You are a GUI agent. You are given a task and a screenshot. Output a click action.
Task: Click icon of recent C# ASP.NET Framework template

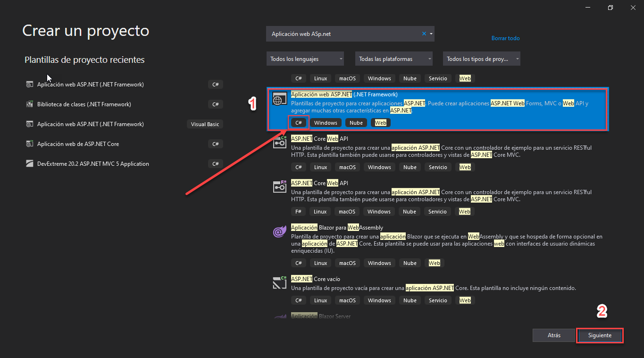click(x=29, y=85)
